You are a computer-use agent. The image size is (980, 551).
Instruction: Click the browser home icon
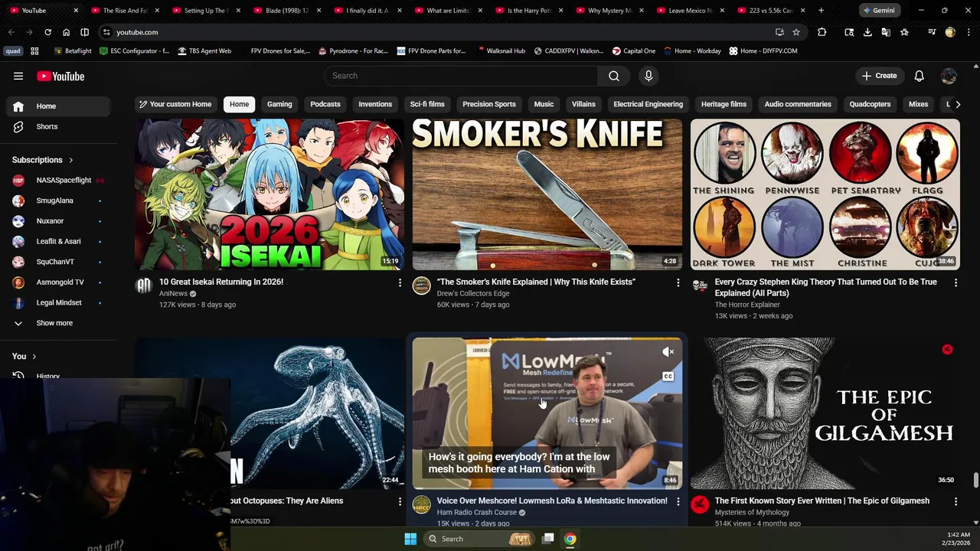[x=66, y=32]
